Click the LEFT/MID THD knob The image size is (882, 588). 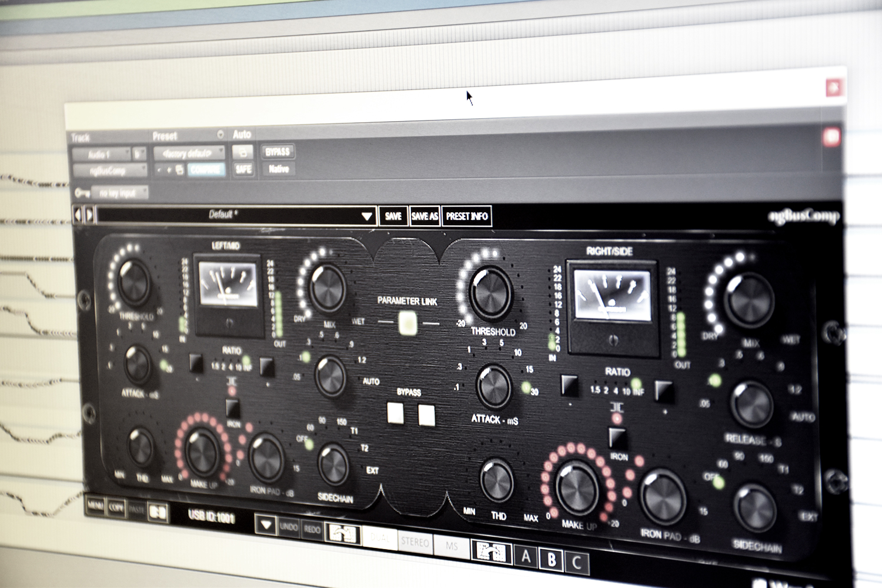click(x=141, y=447)
